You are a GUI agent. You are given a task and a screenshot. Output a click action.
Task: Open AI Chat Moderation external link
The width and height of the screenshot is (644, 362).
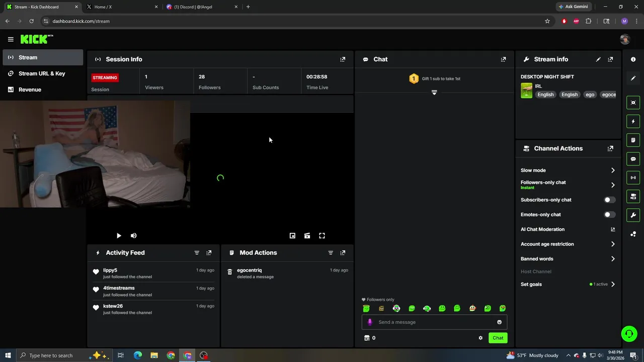[613, 229]
